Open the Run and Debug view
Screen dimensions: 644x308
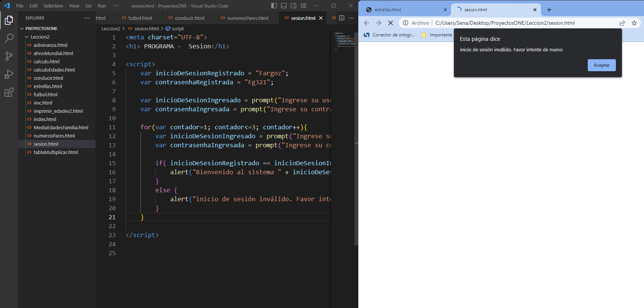pyautogui.click(x=9, y=74)
